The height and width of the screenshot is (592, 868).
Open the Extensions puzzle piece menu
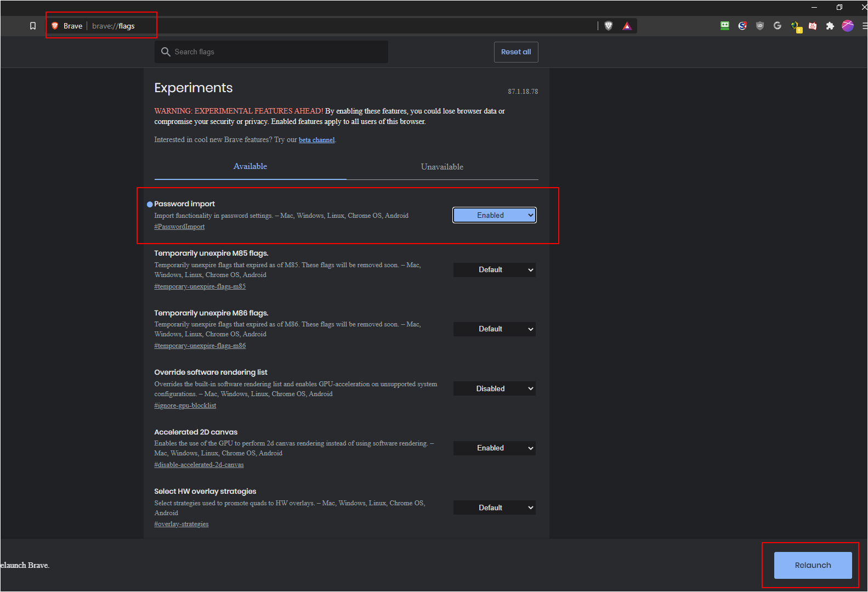tap(830, 26)
